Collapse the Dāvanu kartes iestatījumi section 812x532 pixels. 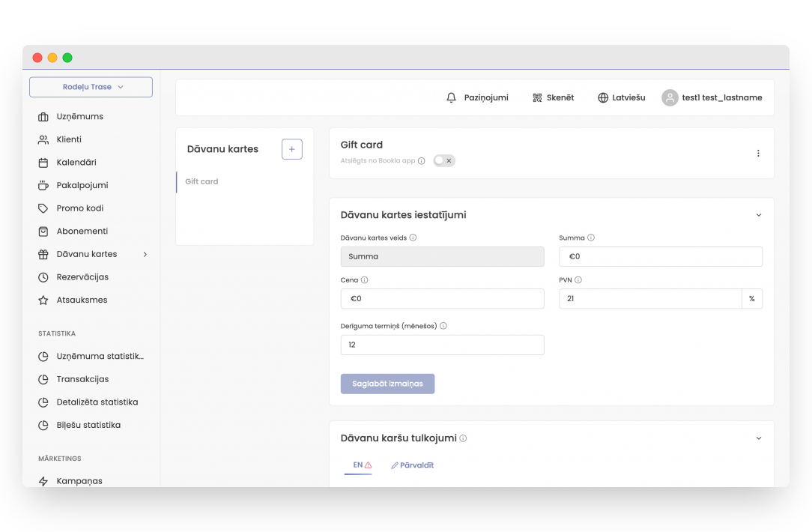click(758, 215)
